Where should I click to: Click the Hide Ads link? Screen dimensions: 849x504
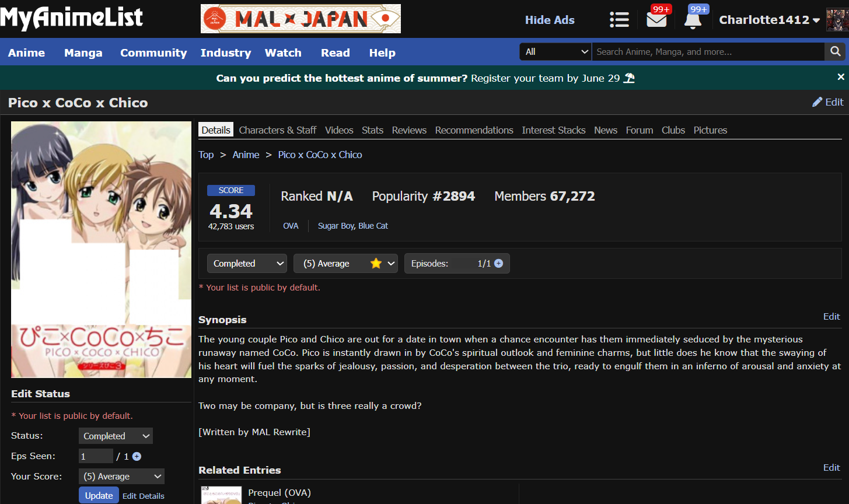pos(550,20)
